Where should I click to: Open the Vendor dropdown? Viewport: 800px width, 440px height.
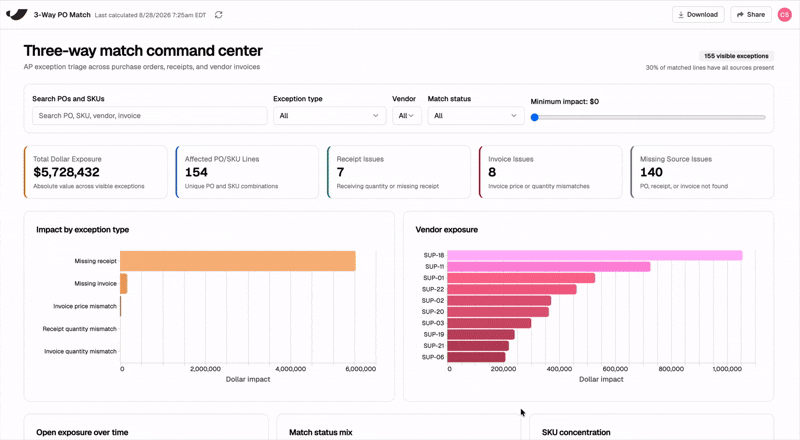[407, 116]
